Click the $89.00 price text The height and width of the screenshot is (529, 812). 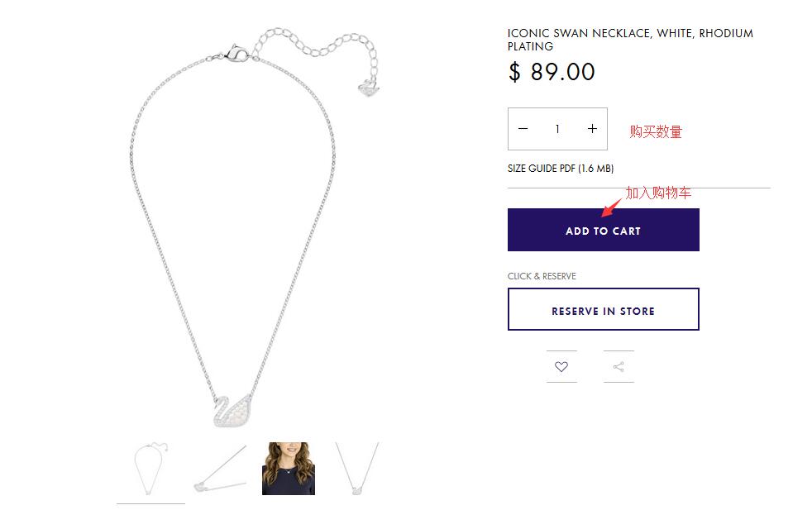click(x=552, y=72)
